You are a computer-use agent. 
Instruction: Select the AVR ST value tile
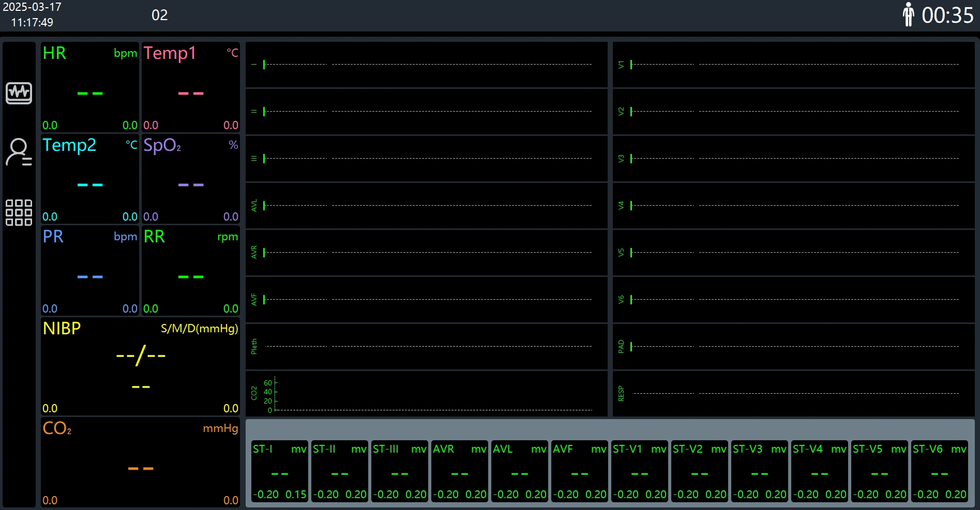459,471
